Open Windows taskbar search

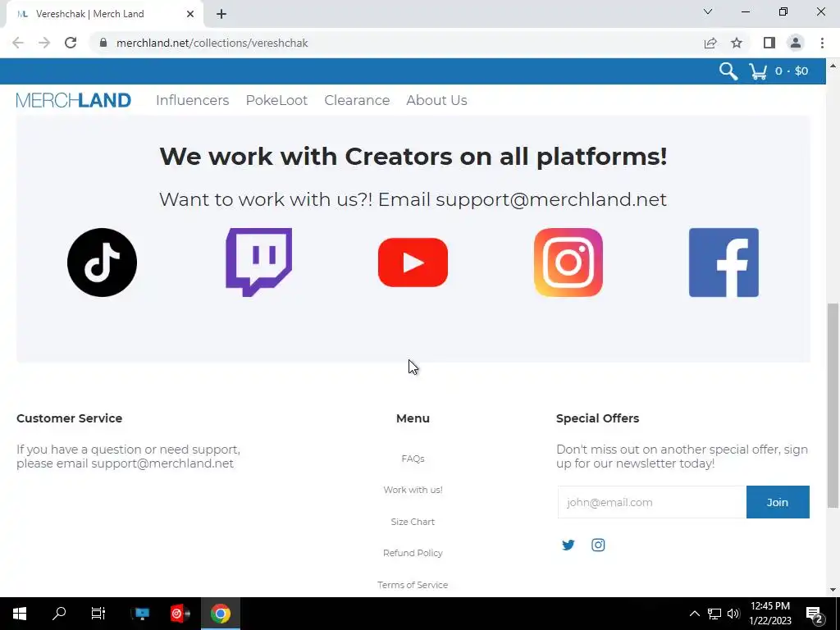(x=59, y=614)
